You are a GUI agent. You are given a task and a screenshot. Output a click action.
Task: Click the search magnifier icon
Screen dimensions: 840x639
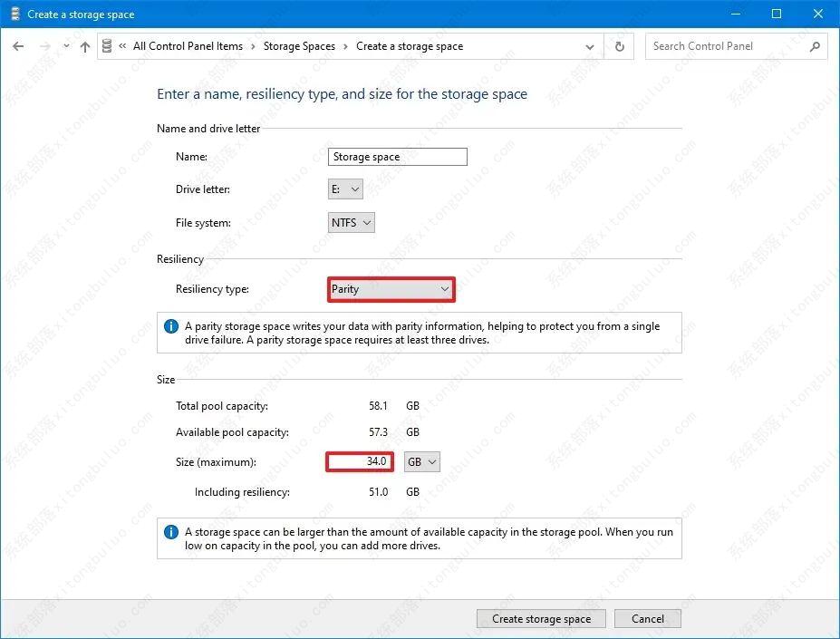[x=816, y=46]
